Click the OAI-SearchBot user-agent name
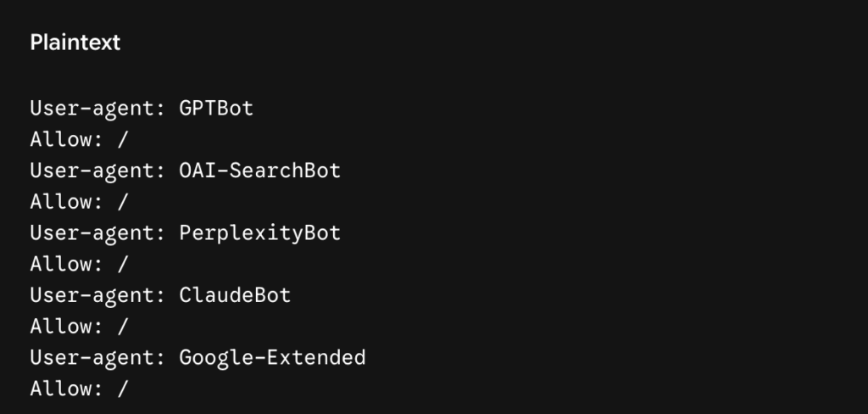 pyautogui.click(x=260, y=171)
